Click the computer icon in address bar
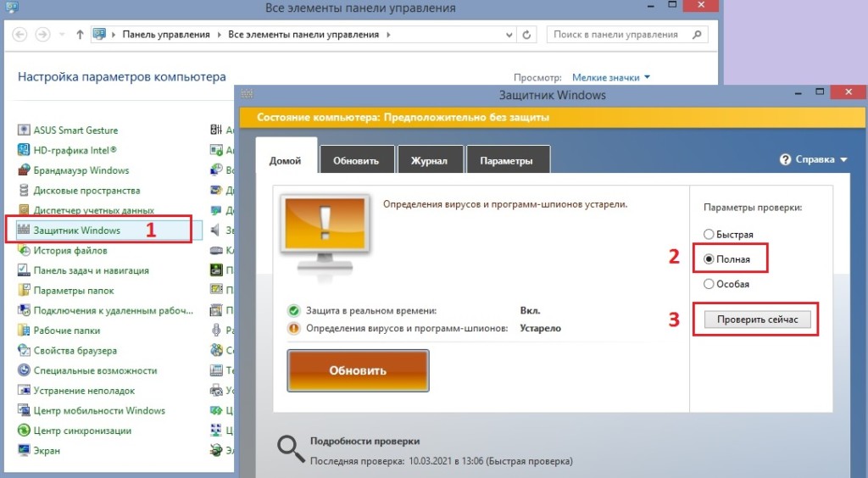The image size is (868, 478). point(99,34)
